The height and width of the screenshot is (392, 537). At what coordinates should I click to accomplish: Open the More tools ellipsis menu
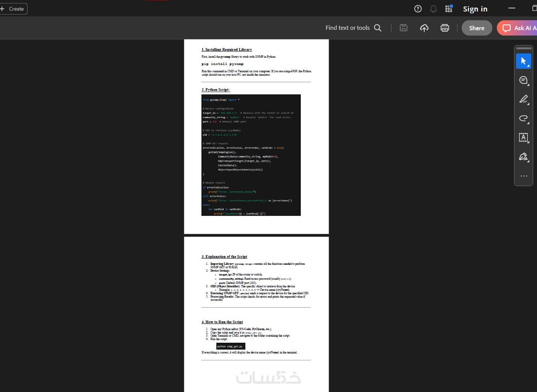point(524,176)
